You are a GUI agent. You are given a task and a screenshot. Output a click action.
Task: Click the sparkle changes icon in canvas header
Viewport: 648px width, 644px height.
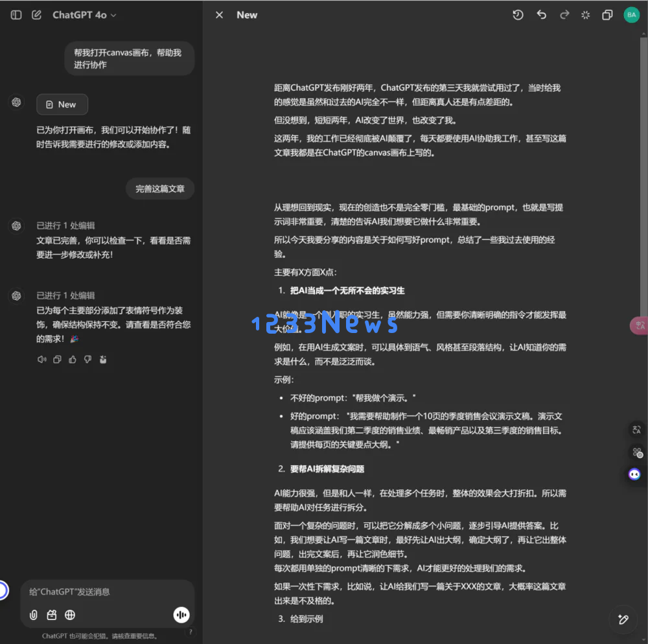pos(586,16)
